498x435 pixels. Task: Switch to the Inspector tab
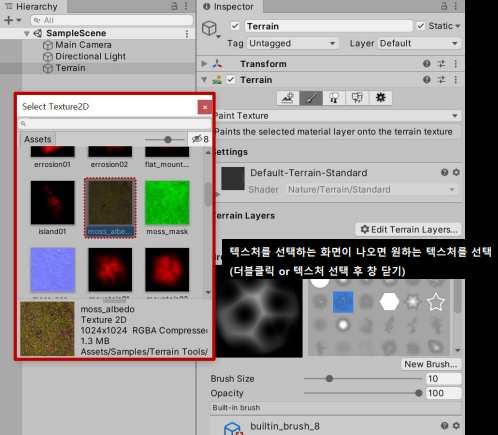229,6
